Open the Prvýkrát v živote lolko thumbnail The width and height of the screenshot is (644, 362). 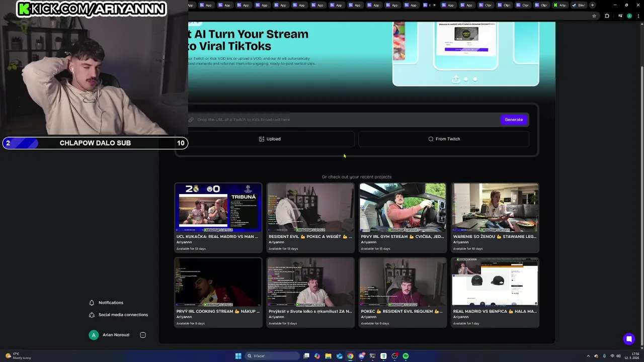310,282
